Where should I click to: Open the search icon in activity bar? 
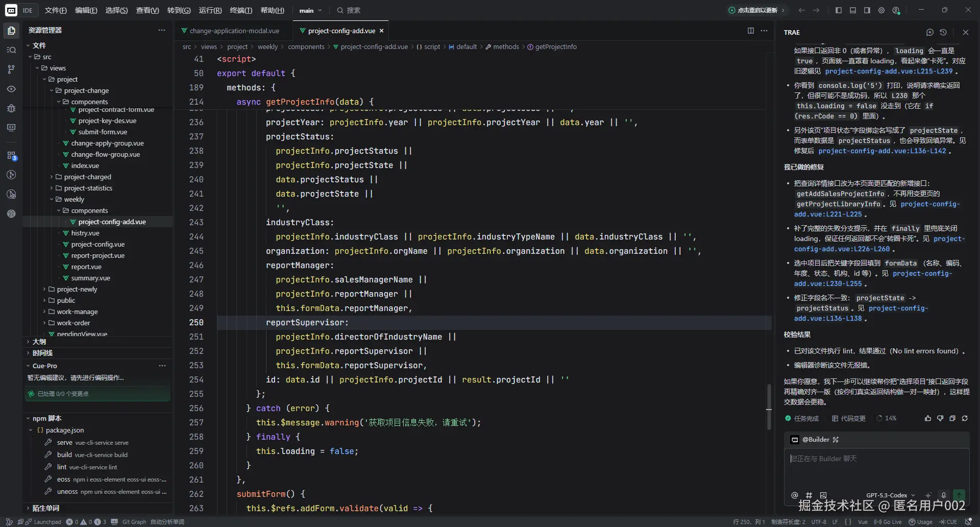11,50
